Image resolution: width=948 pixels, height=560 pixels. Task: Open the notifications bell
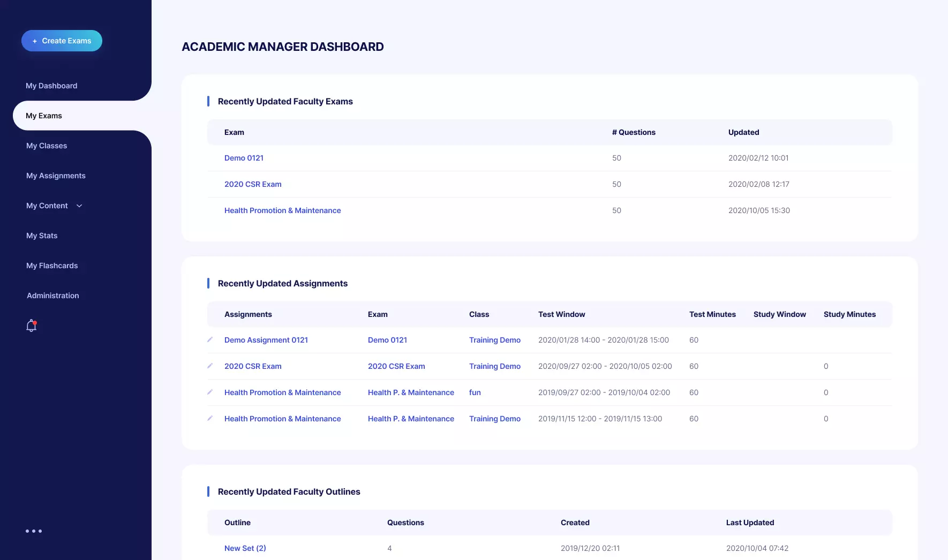(32, 326)
